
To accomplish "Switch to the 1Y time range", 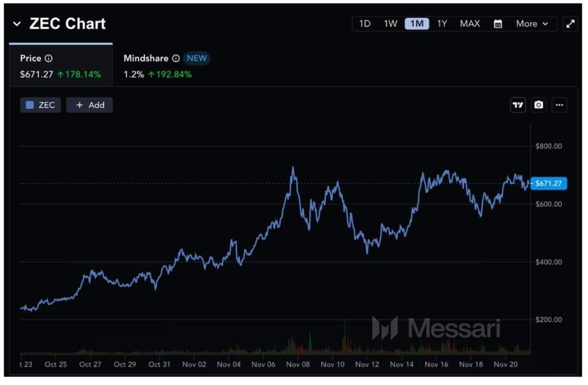I will [442, 24].
